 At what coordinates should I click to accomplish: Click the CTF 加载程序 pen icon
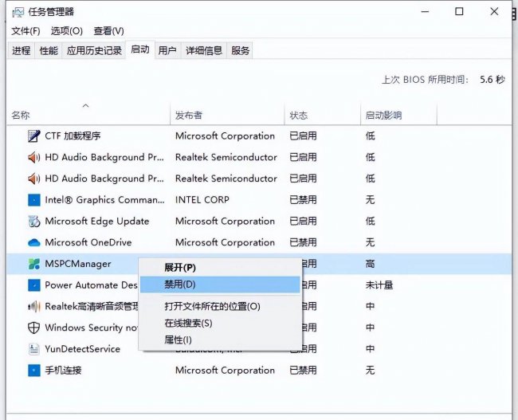coord(34,135)
